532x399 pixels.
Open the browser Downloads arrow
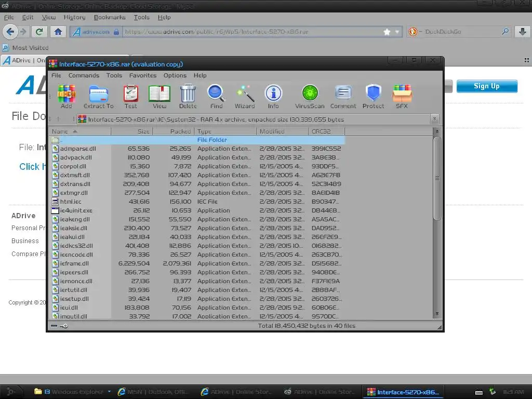point(523,32)
